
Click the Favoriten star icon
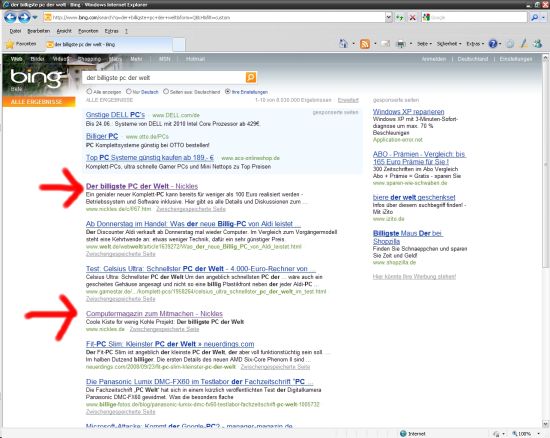pyautogui.click(x=10, y=44)
